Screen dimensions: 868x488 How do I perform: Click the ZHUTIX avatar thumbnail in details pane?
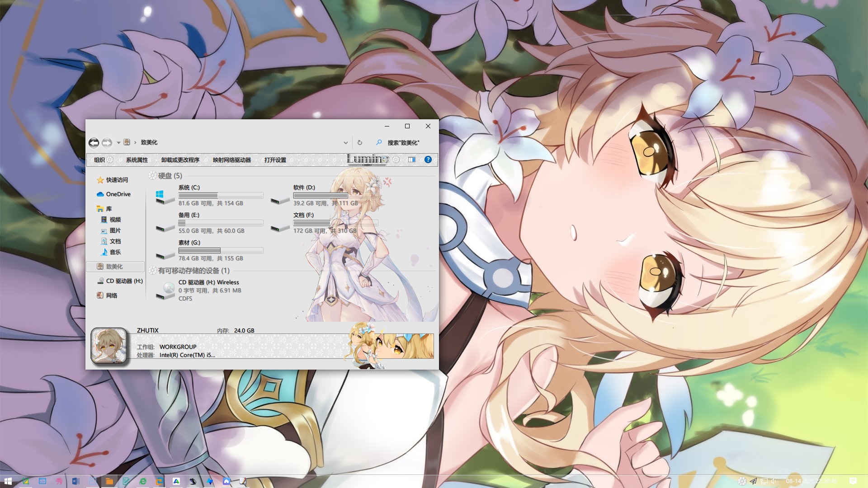[109, 346]
